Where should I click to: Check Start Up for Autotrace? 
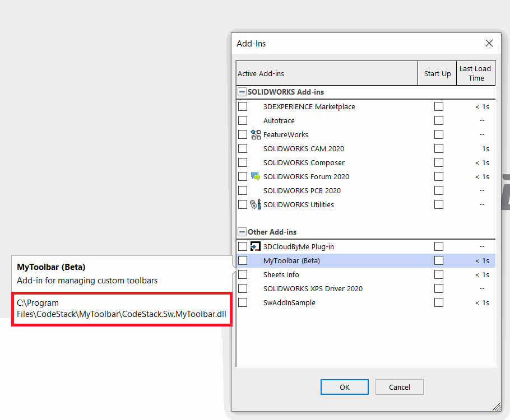439,120
